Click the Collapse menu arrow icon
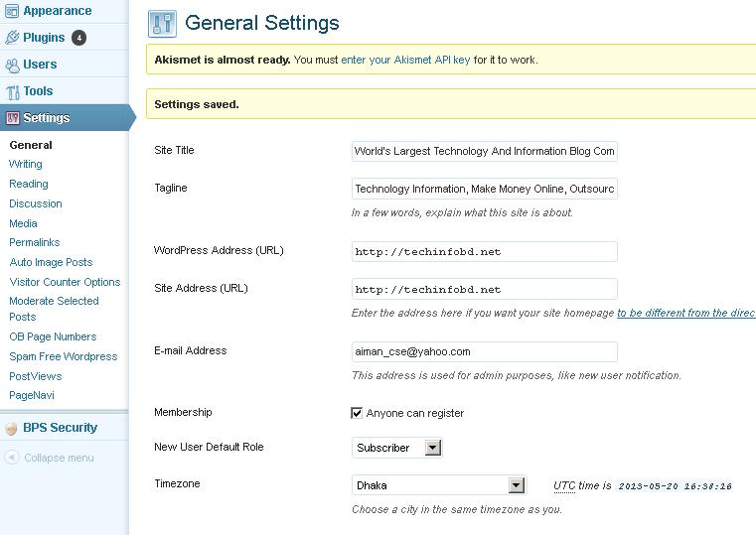 (12, 458)
